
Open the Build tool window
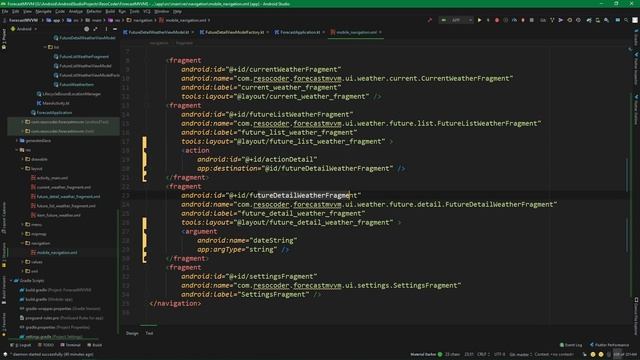coord(95,345)
